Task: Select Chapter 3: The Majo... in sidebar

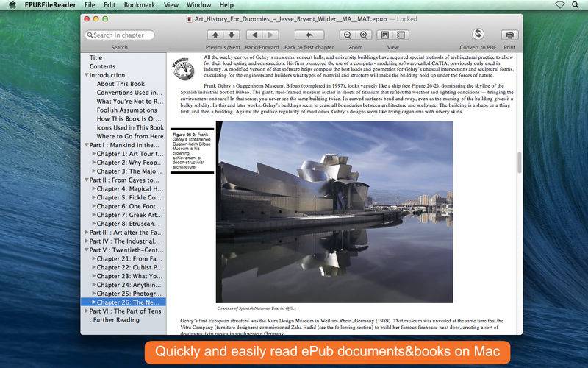Action: [129, 171]
